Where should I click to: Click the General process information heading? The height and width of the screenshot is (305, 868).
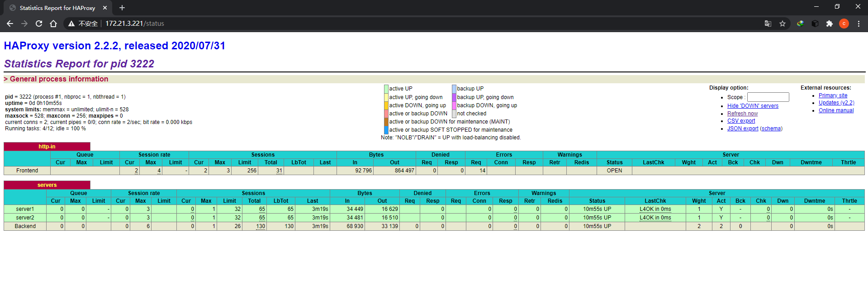[x=56, y=79]
